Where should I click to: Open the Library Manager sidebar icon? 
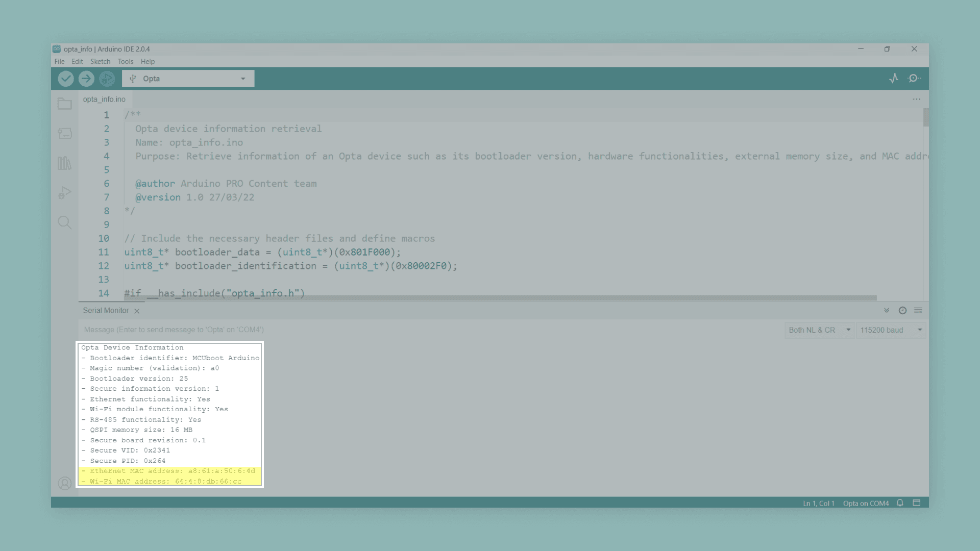64,163
